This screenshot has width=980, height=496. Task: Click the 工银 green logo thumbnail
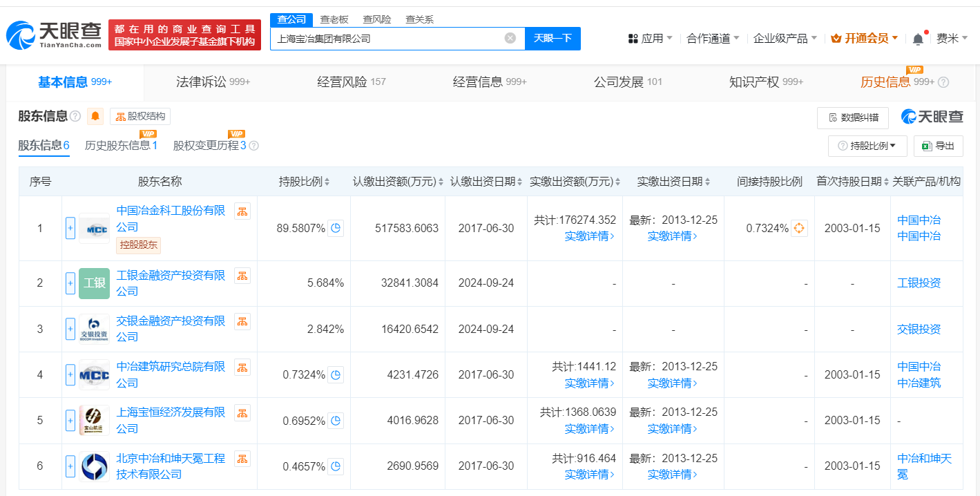(94, 283)
